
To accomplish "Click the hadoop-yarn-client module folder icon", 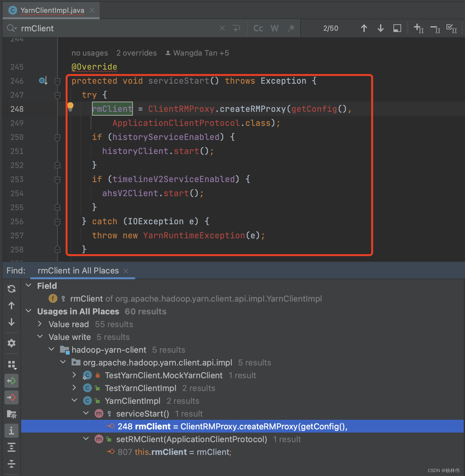I will tap(65, 350).
